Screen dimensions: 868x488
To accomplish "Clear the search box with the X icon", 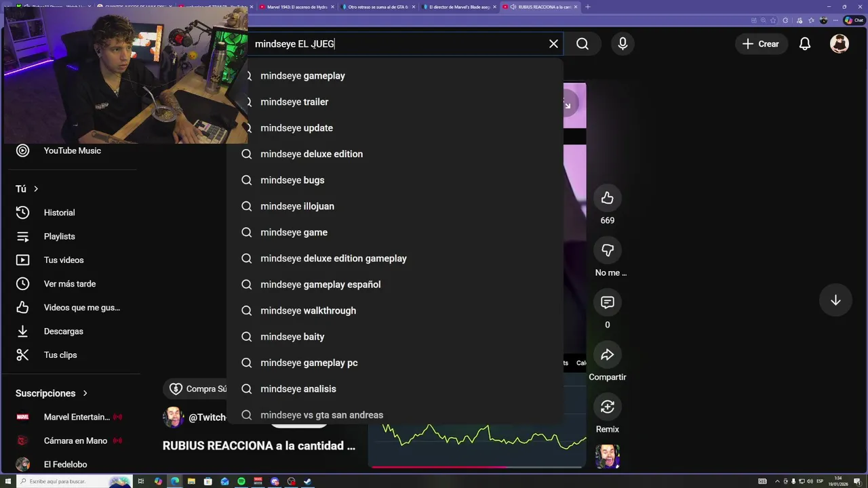I will 553,43.
